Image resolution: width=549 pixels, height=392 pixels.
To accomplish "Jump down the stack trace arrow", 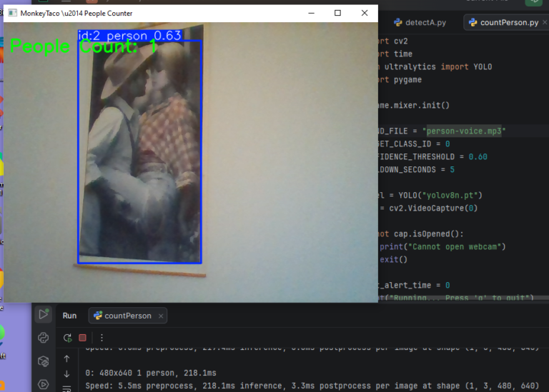I will click(x=67, y=374).
